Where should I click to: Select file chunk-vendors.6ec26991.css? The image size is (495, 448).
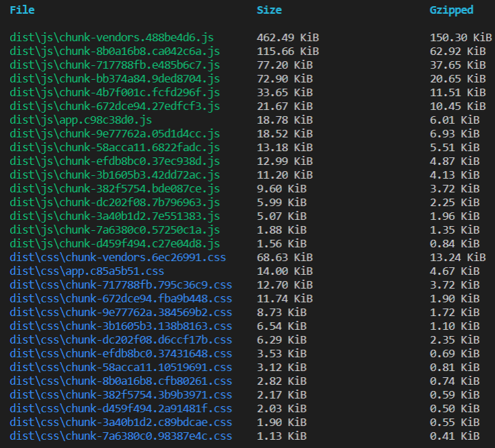click(x=118, y=257)
